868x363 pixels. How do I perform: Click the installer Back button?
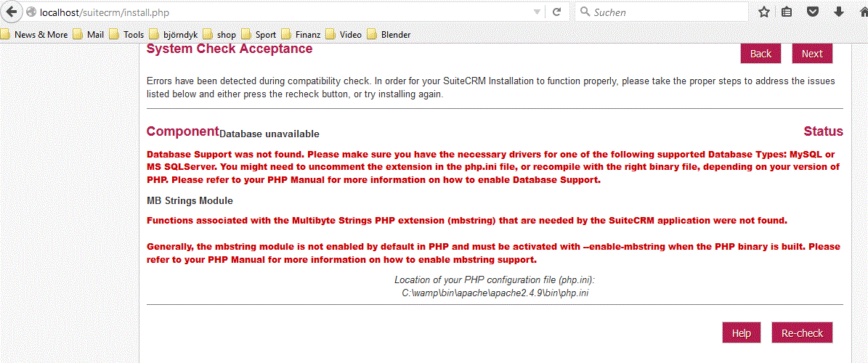tap(760, 54)
